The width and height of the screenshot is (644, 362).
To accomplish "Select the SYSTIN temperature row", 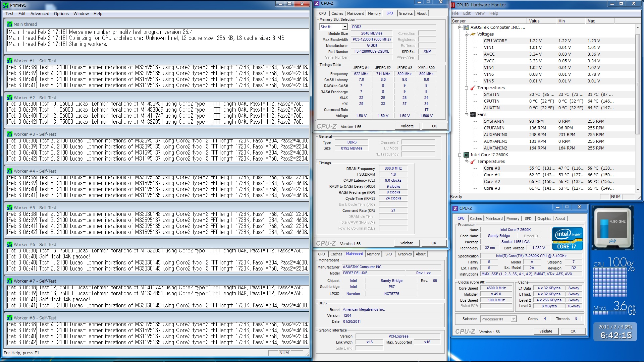I will click(x=548, y=95).
